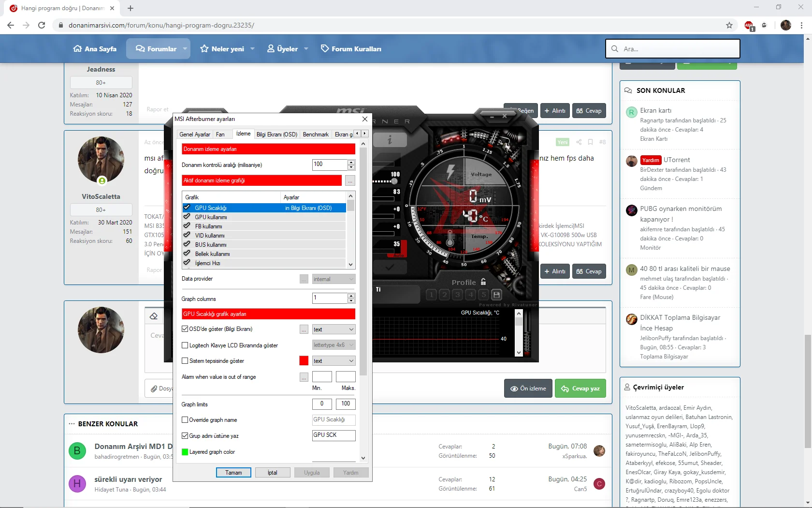The image size is (812, 508).
Task: Uncheck the 'GPU kullanımı' graph checkmark
Action: click(x=187, y=217)
